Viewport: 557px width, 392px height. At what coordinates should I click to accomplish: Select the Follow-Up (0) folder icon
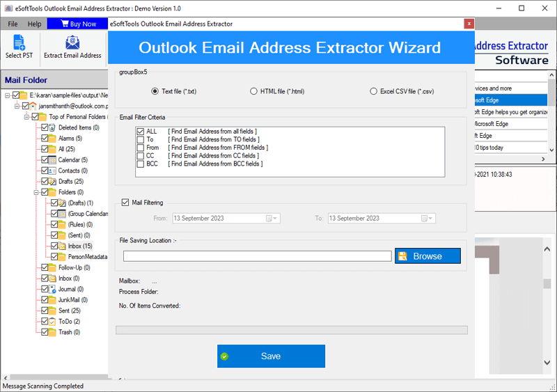click(52, 267)
